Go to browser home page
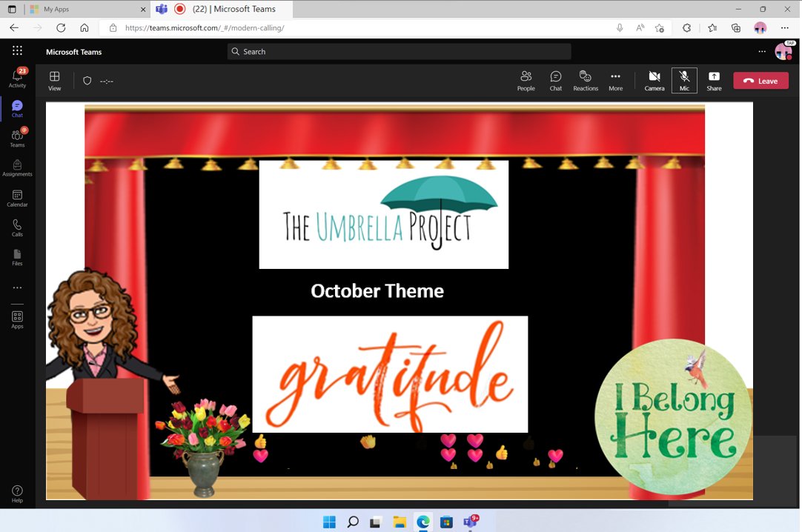The image size is (802, 532). click(x=84, y=27)
